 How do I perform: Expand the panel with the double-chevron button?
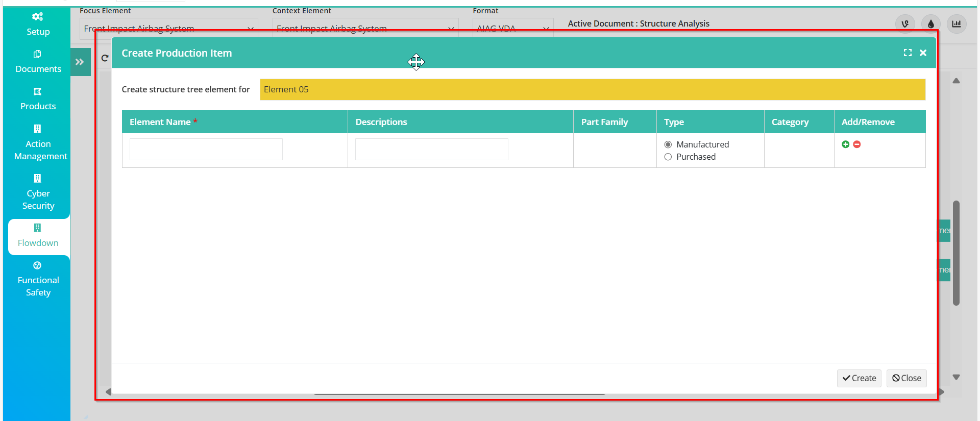[80, 62]
